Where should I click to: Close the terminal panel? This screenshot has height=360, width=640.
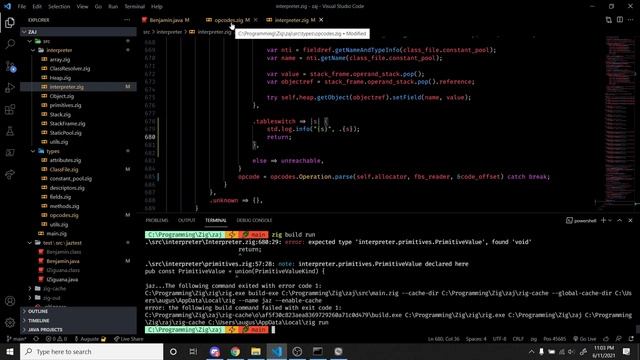point(630,220)
